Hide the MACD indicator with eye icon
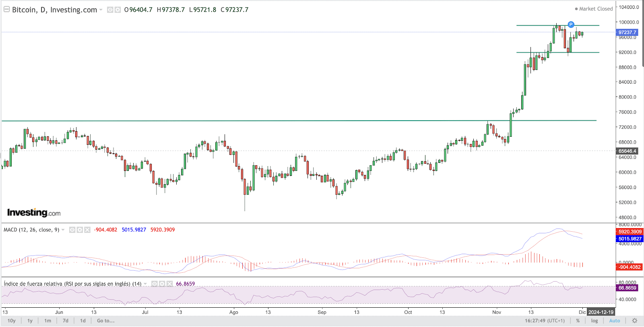Screen dimensions: 644x327 [72, 230]
